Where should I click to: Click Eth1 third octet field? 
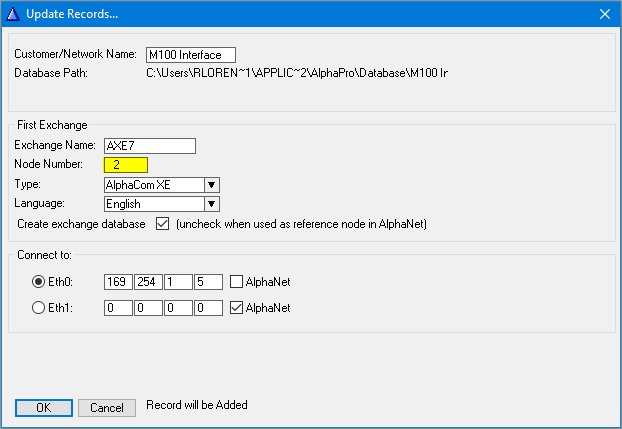(178, 308)
